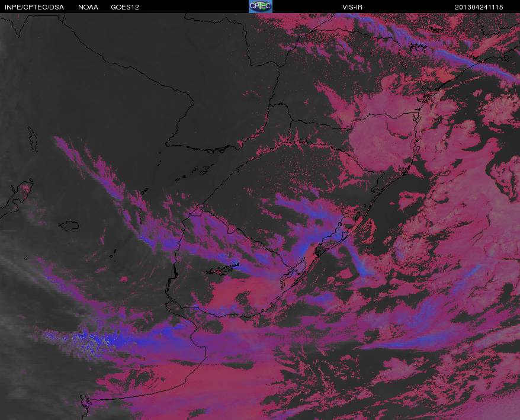Click the GOES12 satellite label
520x420 pixels.
tap(125, 7)
